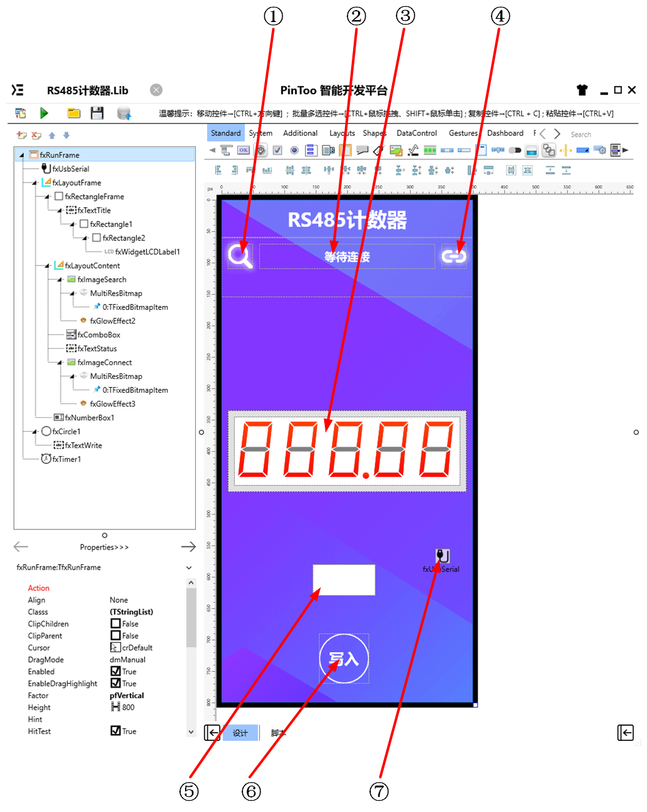Click the round 写入 write button on the canvas

coord(344,659)
